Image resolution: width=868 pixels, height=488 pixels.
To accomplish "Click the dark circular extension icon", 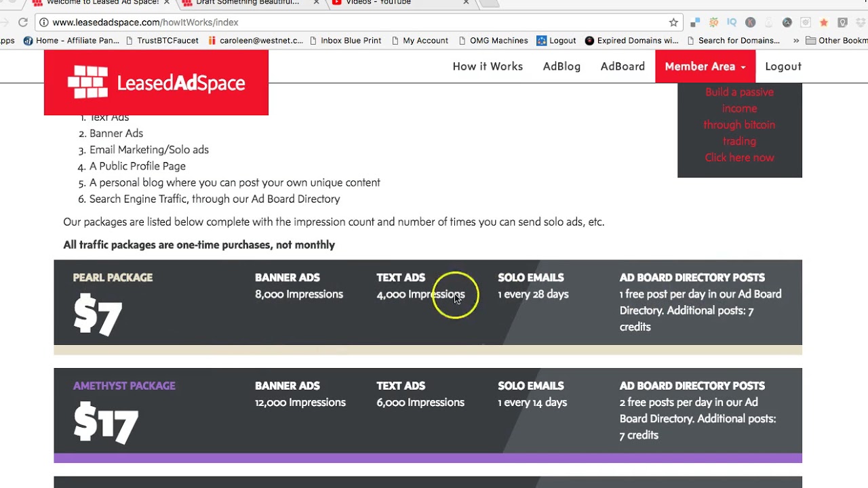I will tap(787, 22).
